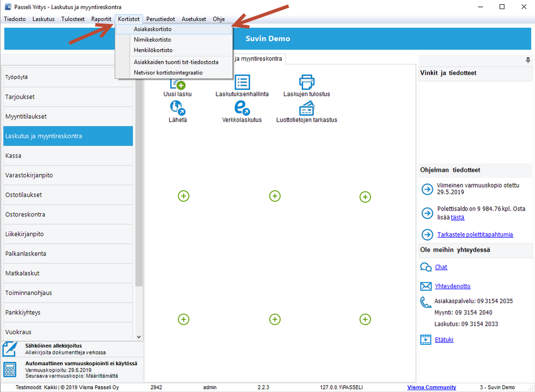Click the Uusi lasku icon

[x=177, y=84]
